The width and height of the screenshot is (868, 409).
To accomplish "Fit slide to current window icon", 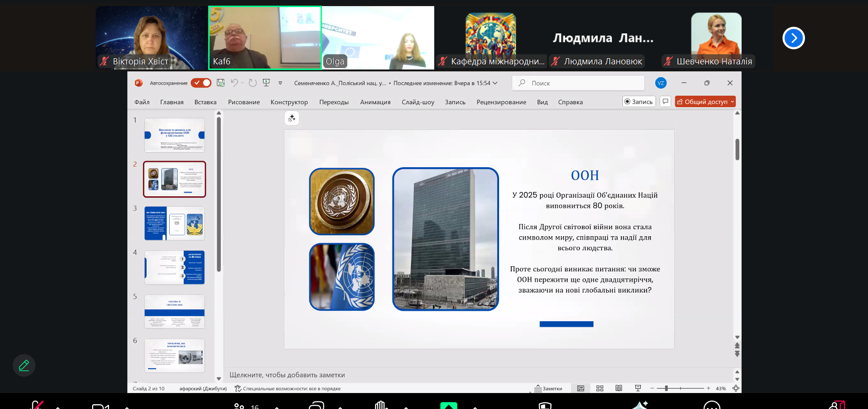I will point(736,388).
